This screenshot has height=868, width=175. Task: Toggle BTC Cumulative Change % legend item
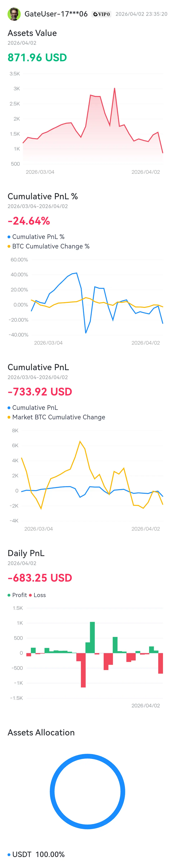point(50,246)
